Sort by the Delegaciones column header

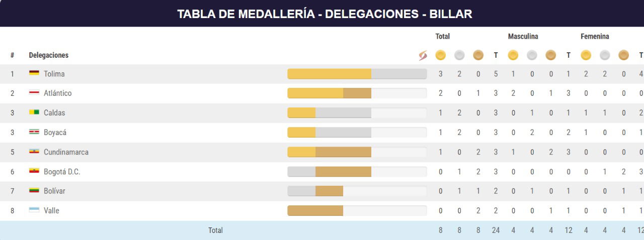(x=49, y=55)
